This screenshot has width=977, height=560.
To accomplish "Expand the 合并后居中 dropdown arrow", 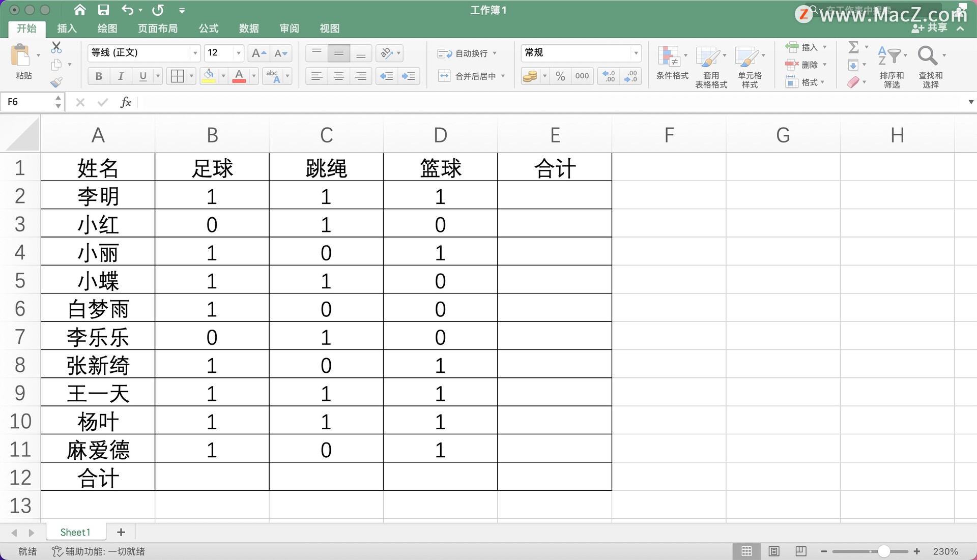I will (503, 76).
